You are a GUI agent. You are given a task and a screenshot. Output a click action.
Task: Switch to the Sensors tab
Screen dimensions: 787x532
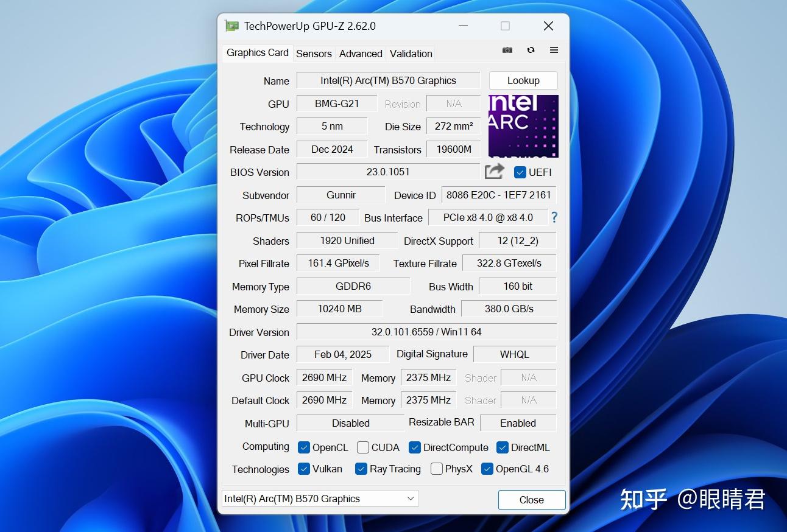pyautogui.click(x=314, y=54)
